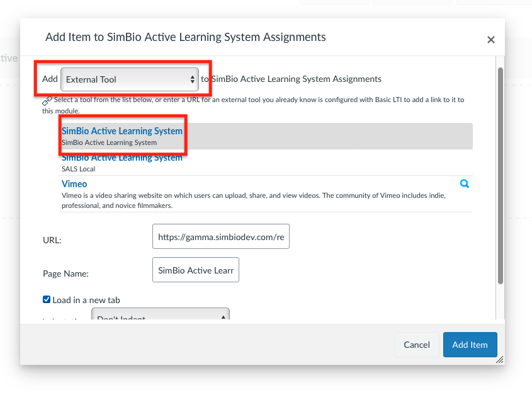Click the dialog's vertical scrollbar
This screenshot has height=414, width=532.
tap(501, 176)
